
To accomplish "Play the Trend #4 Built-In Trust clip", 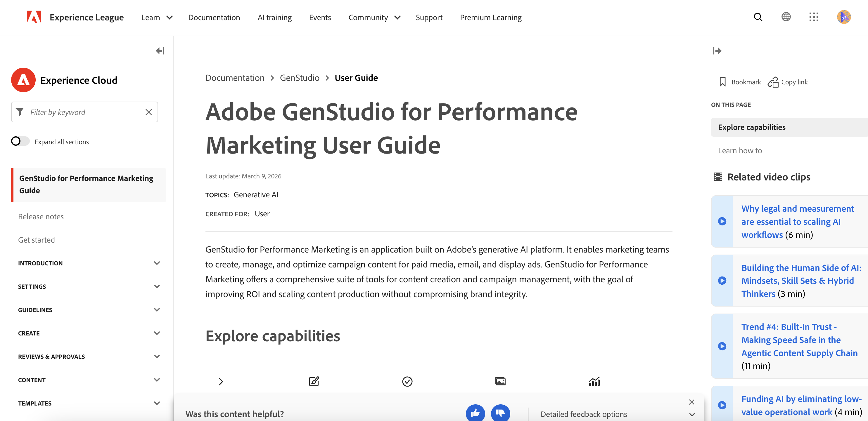I will pos(722,346).
